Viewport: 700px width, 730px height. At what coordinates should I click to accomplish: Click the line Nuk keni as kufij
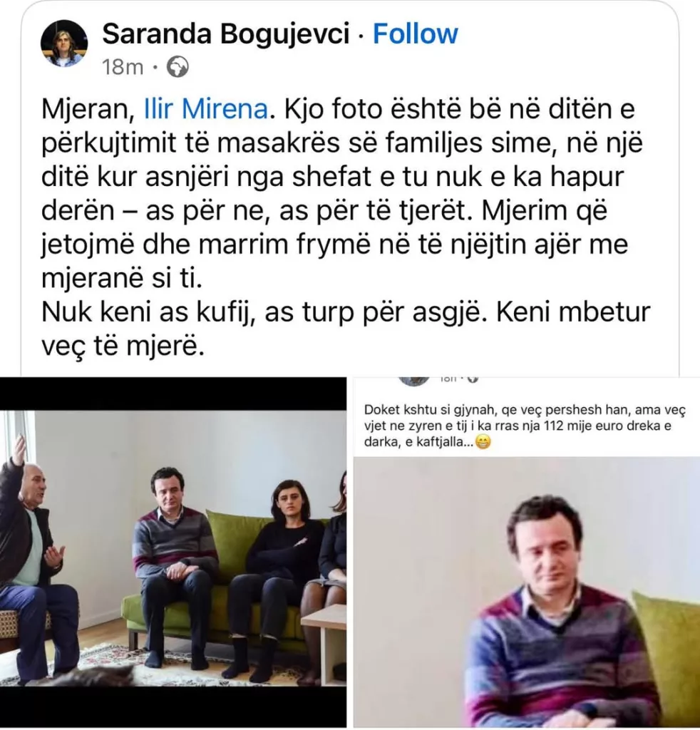346,312
